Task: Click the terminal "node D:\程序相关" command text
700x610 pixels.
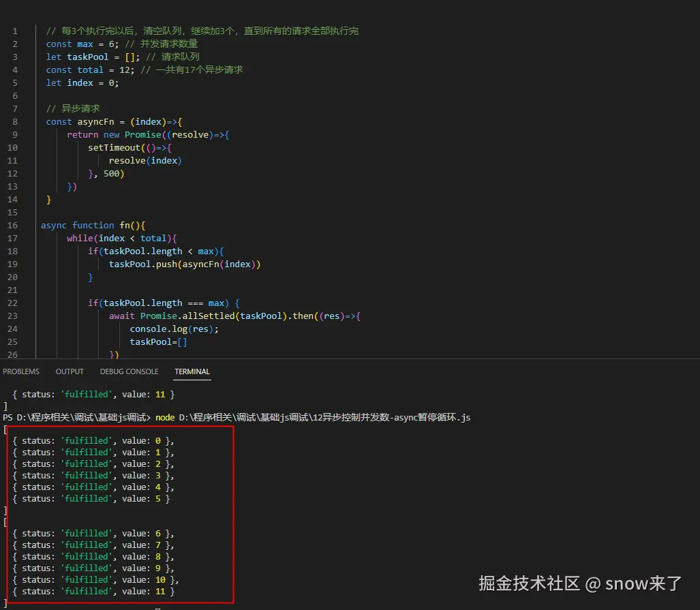Action: tap(312, 418)
